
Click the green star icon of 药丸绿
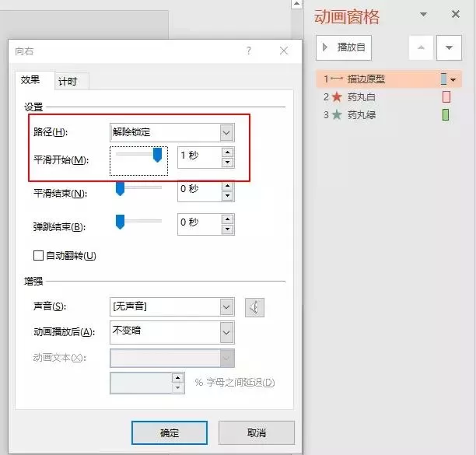point(337,115)
